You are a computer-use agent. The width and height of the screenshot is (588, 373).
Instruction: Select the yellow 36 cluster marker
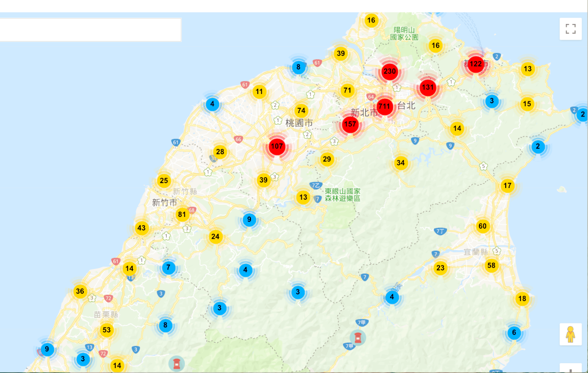[80, 291]
